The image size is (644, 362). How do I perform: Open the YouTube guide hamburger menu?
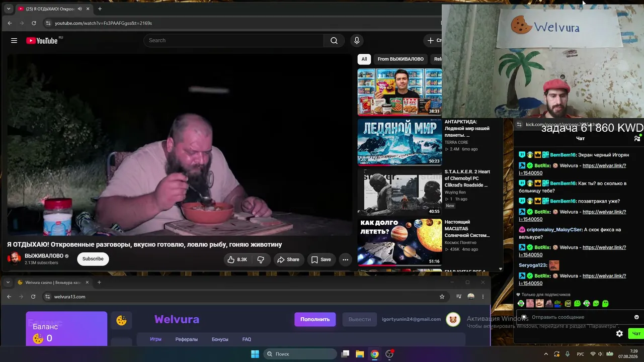[x=14, y=41]
